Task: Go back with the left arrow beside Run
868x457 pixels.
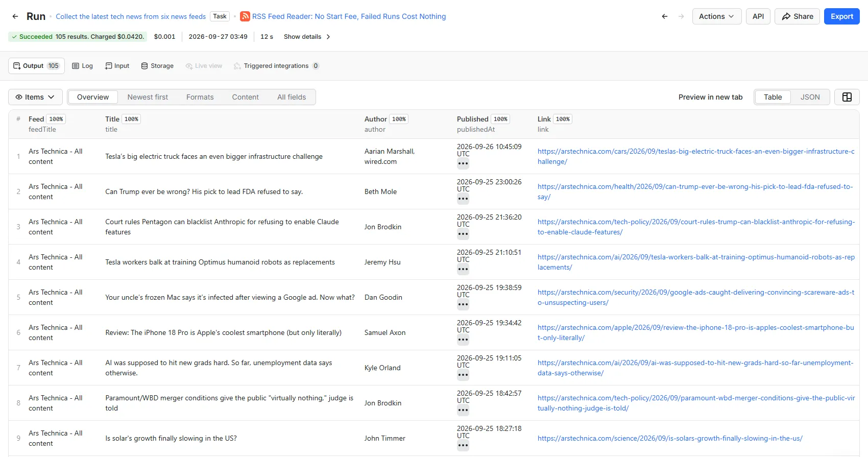Action: point(15,16)
